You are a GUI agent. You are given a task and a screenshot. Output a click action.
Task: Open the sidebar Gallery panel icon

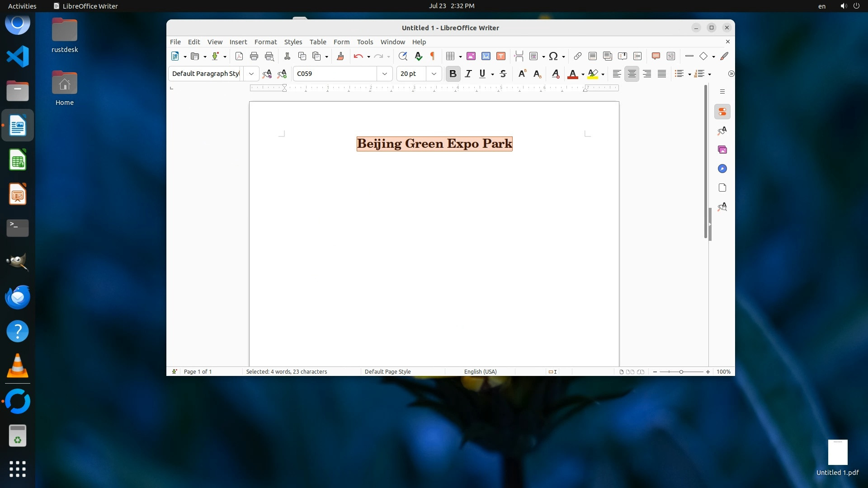[722, 150]
